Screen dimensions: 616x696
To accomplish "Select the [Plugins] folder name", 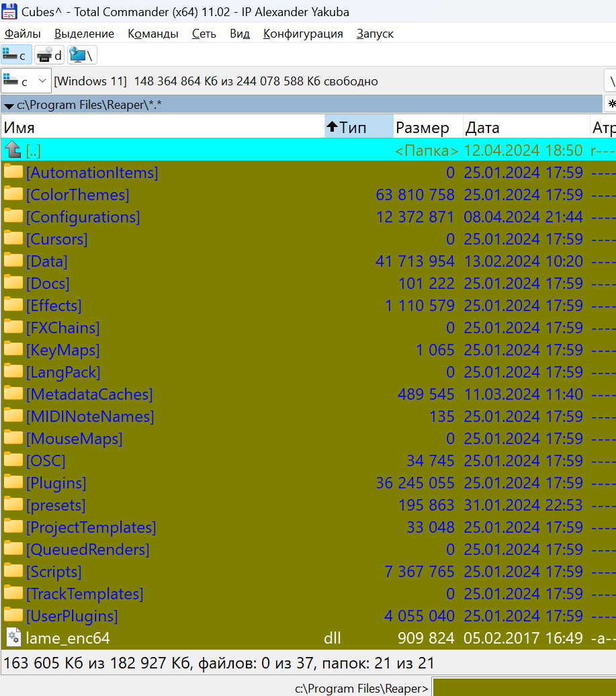I will [x=56, y=484].
